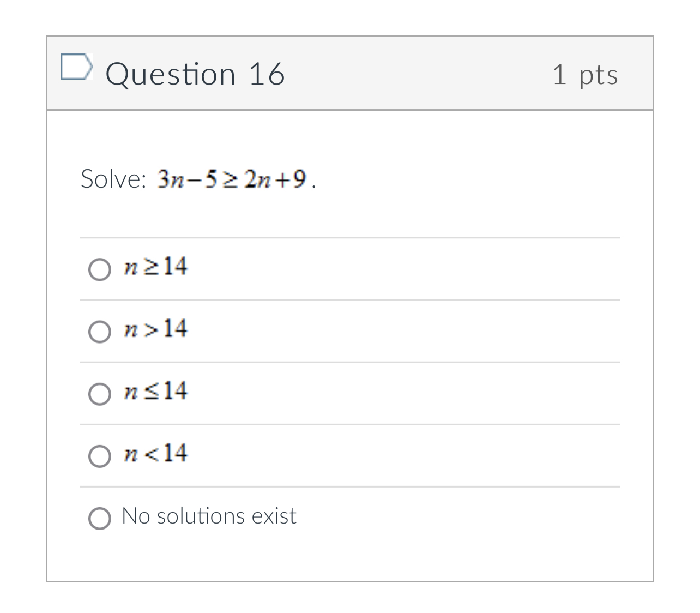Click the 'Solve:' prompt text
Screen dimensions: 700x613
click(113, 179)
